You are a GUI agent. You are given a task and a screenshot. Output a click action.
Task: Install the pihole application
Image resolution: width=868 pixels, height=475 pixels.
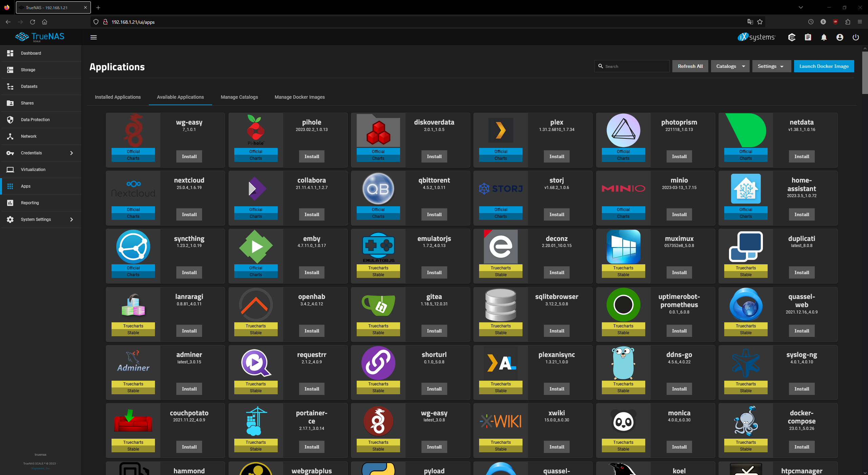[312, 156]
